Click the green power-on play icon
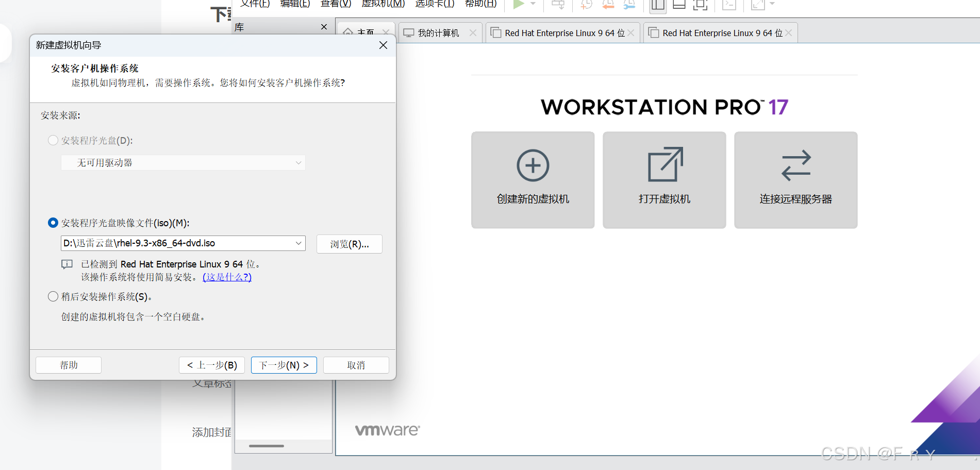The width and height of the screenshot is (980, 470). click(x=519, y=4)
